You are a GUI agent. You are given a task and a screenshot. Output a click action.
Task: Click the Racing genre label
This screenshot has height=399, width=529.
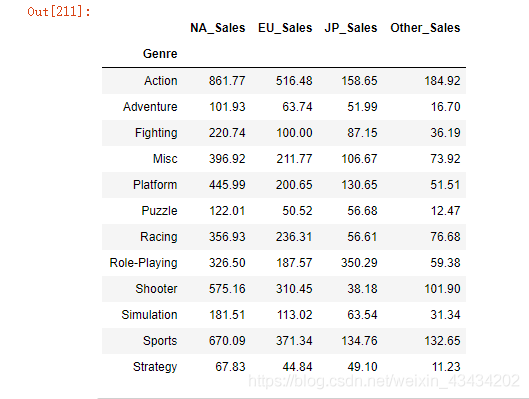point(159,237)
